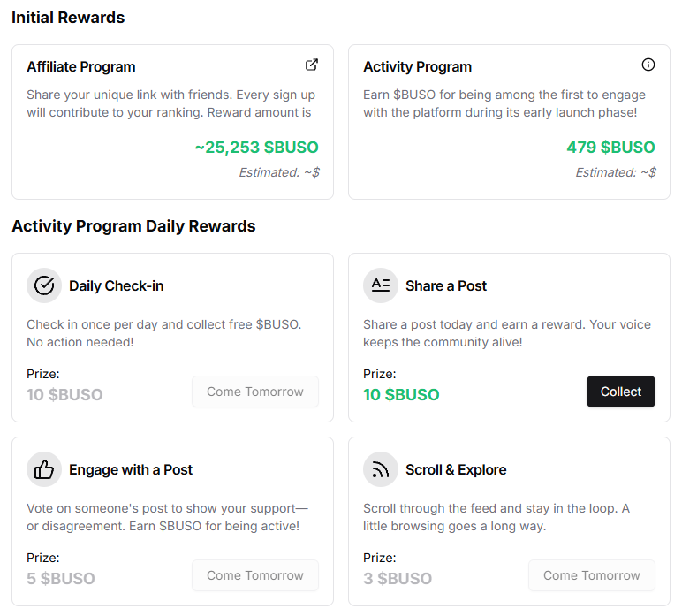Screen dimensions: 682x616
Task: Click the Engage with a Post title
Action: tap(131, 470)
